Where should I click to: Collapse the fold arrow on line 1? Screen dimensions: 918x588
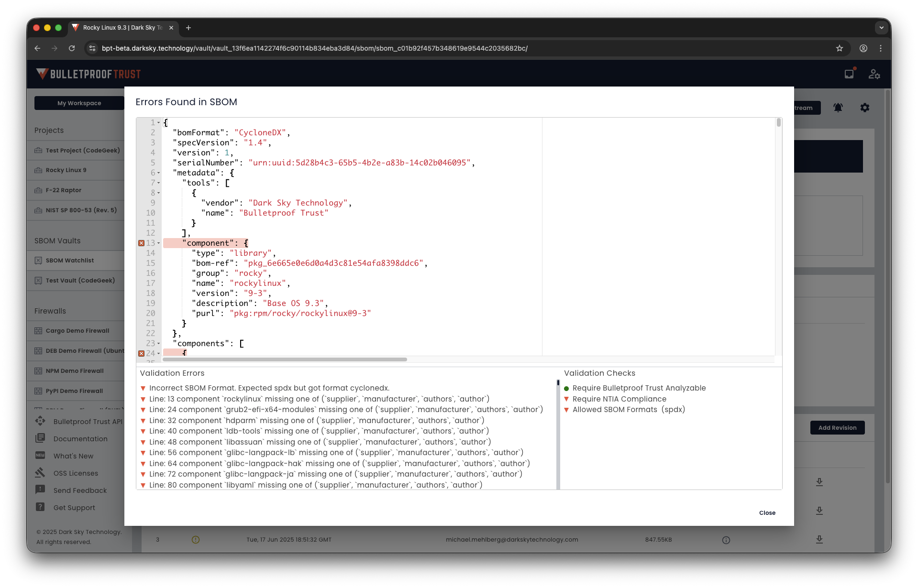click(159, 123)
